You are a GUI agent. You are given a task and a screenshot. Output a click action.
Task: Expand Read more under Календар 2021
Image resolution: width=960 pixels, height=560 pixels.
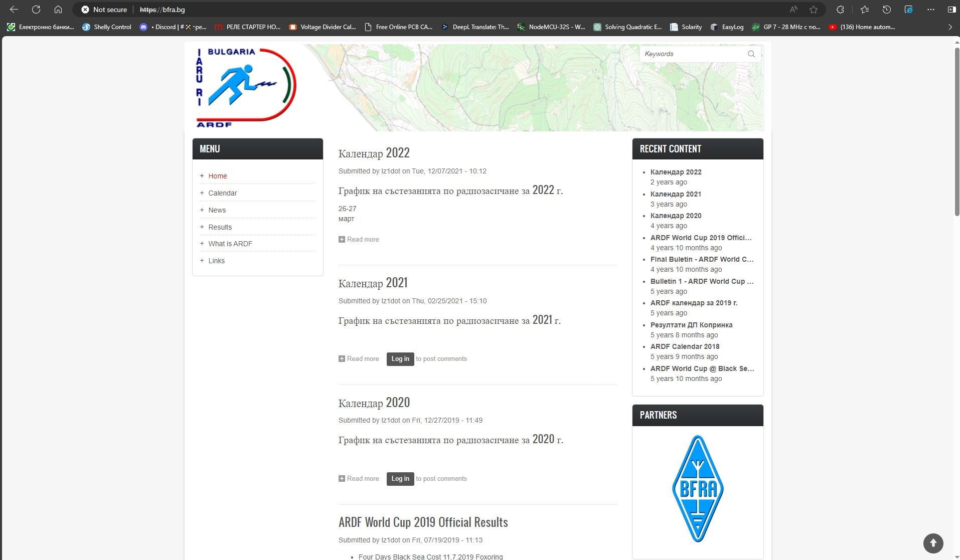[x=362, y=359]
